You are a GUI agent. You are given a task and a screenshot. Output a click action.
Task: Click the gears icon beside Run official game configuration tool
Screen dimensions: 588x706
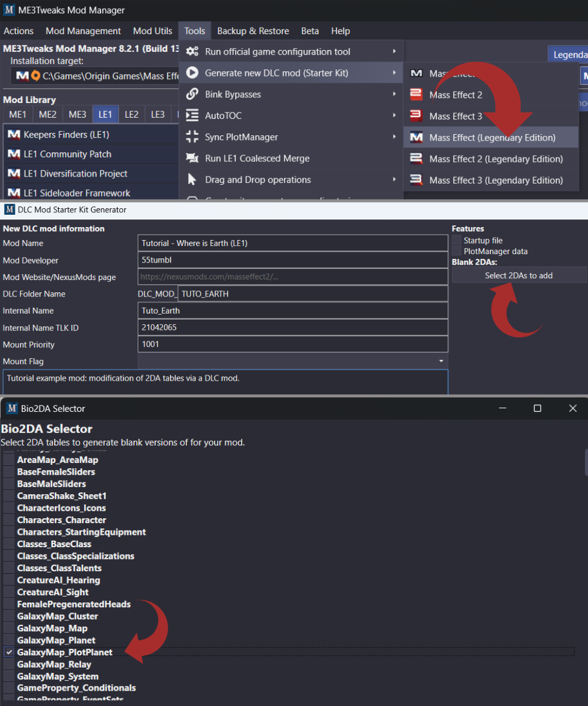click(192, 52)
